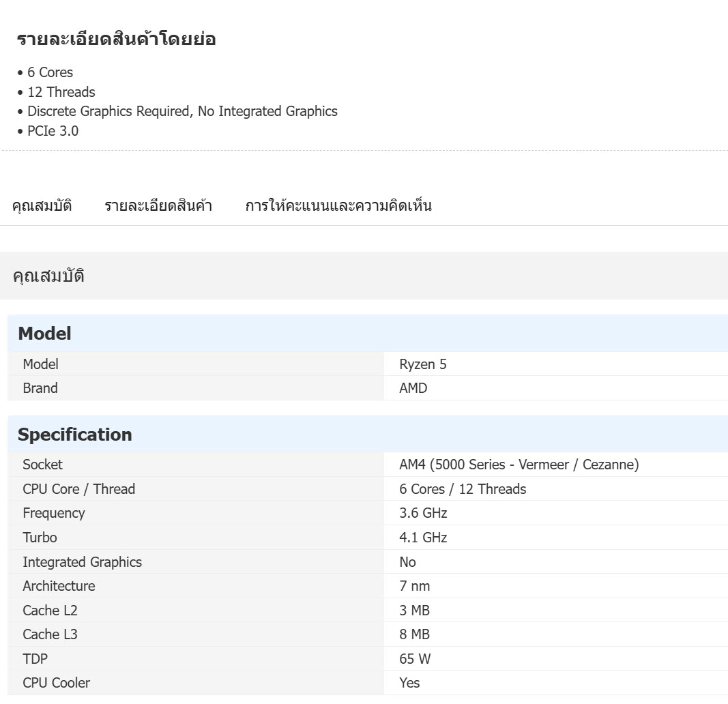The image size is (728, 704).
Task: Click the Socket row value AM4
Action: [519, 465]
